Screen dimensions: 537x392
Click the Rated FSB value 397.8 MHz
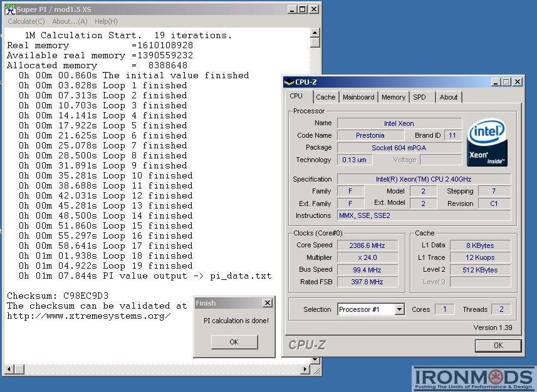click(x=367, y=281)
